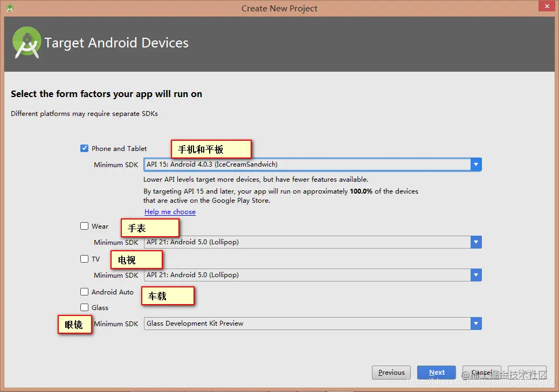The image size is (559, 392).
Task: Click 'Select the form factors your app will run on'
Action: point(106,94)
